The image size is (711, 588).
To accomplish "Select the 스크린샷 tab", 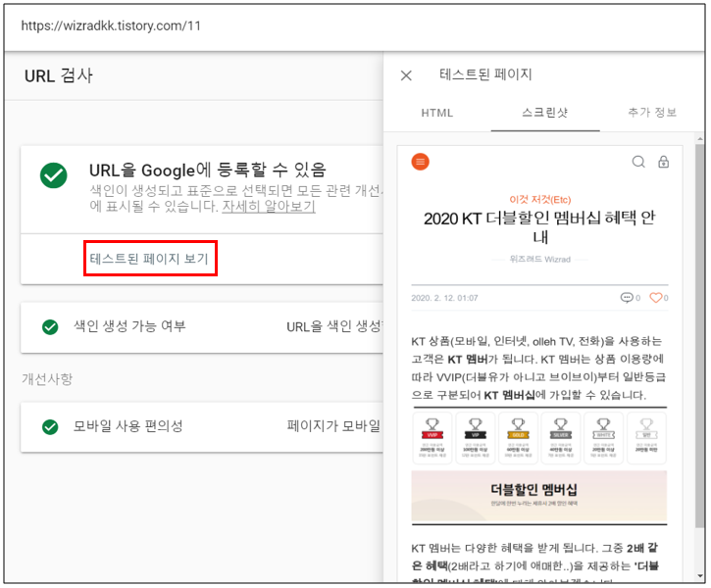I will click(x=545, y=113).
